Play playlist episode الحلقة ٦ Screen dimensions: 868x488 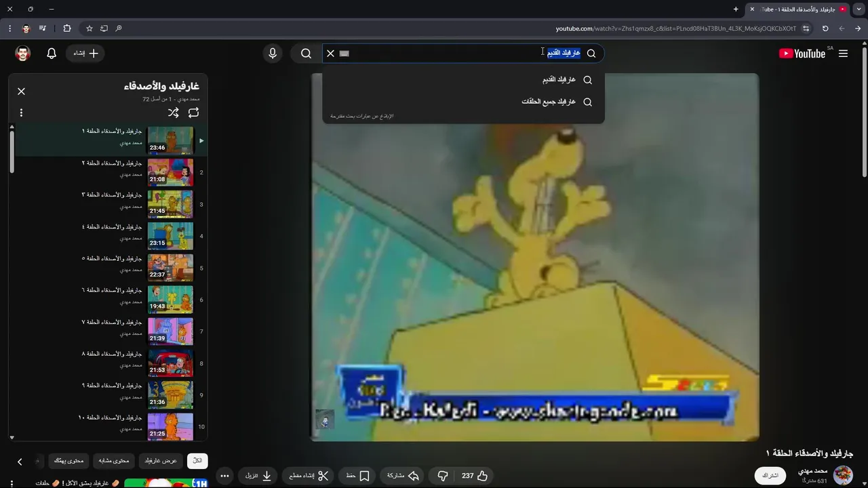[111, 300]
